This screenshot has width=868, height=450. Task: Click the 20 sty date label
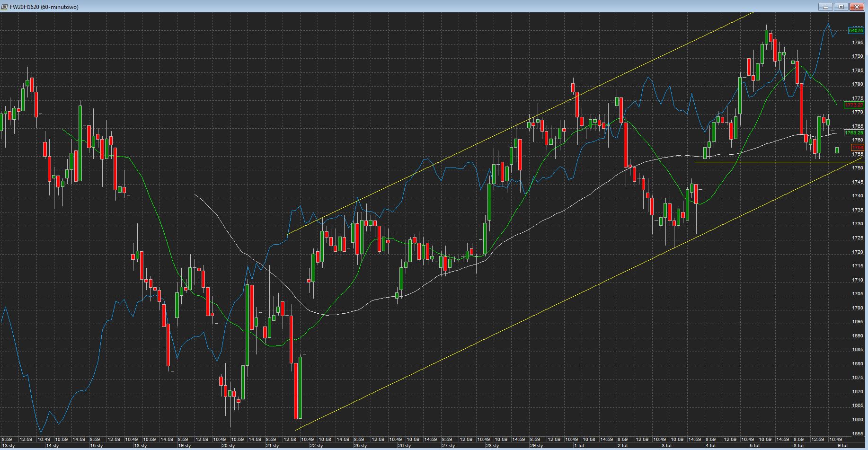[229, 446]
